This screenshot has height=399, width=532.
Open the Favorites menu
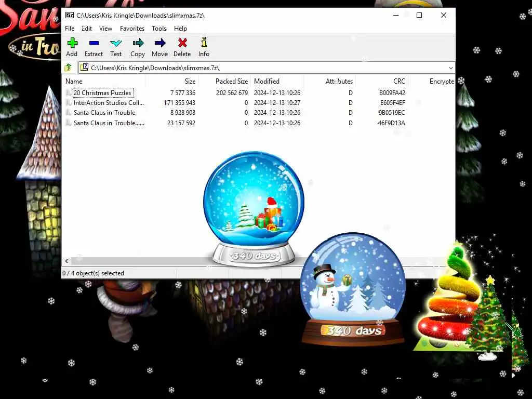tap(132, 29)
